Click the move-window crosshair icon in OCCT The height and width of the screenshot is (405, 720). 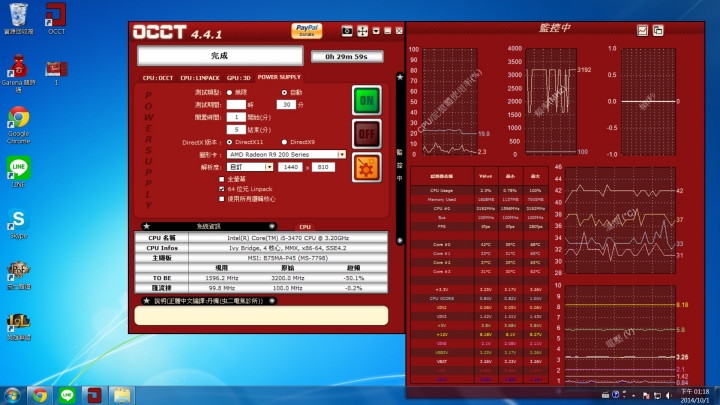pyautogui.click(x=362, y=31)
